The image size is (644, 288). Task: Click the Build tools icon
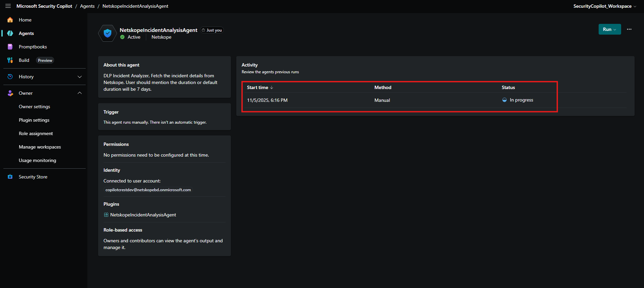click(x=10, y=60)
